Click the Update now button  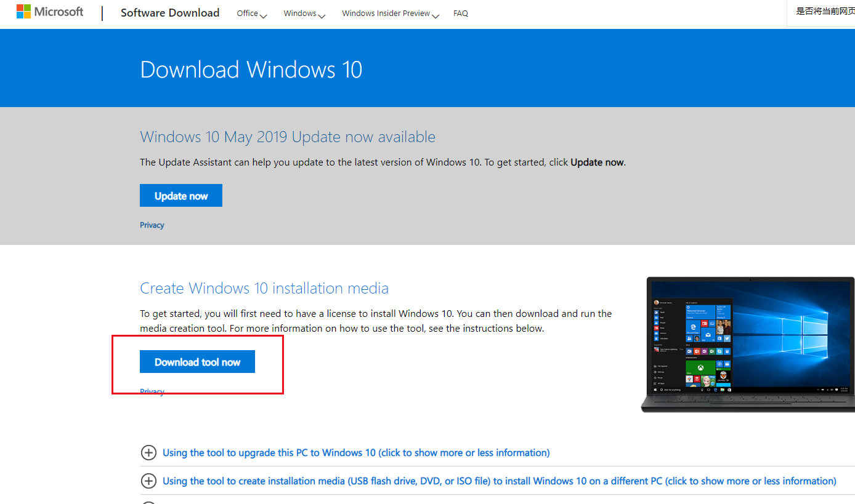181,196
